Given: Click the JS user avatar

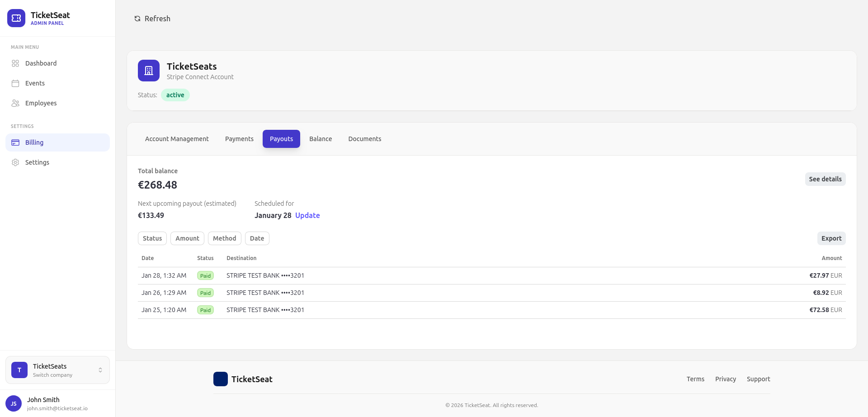Looking at the screenshot, I should click(14, 403).
